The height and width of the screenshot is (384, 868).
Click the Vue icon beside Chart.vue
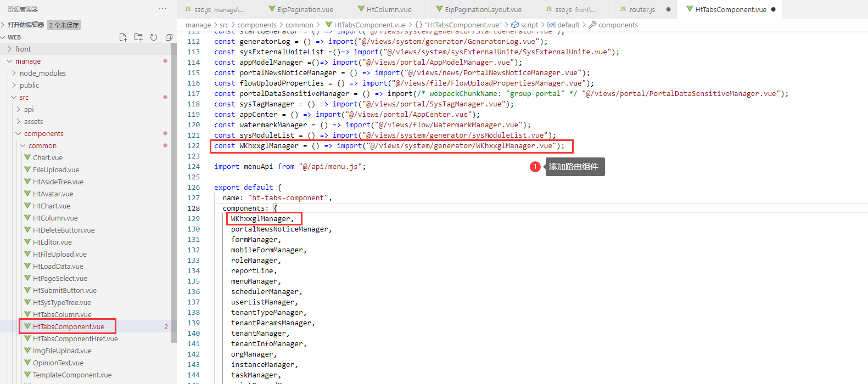tap(27, 157)
